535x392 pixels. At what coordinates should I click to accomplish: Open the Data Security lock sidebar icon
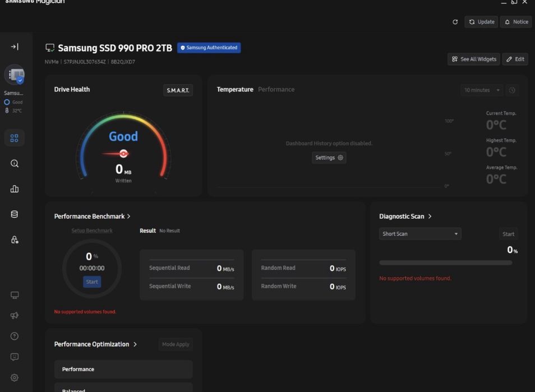[x=15, y=240]
